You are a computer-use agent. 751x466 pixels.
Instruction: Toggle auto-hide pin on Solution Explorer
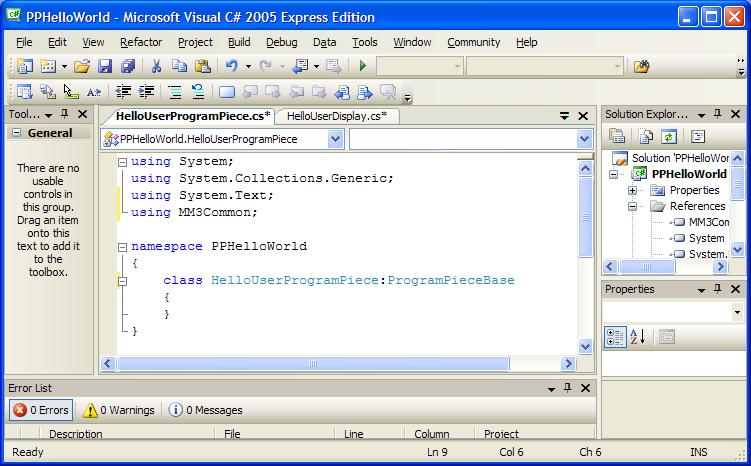pos(717,114)
